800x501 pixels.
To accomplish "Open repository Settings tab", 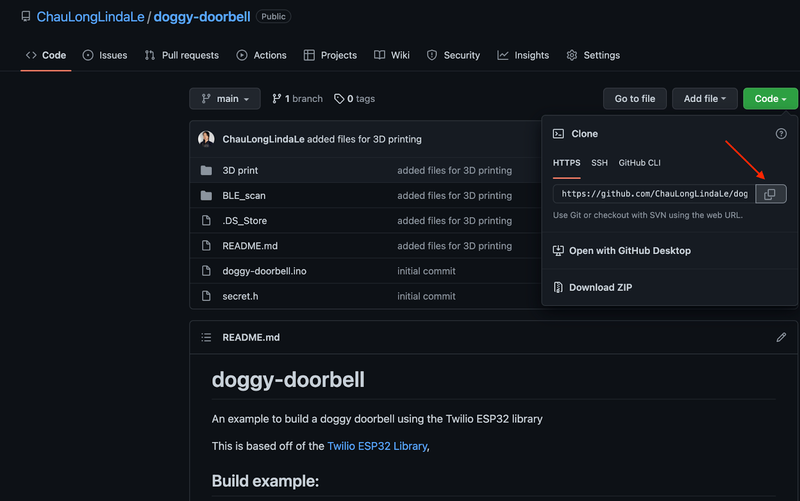I will [593, 55].
